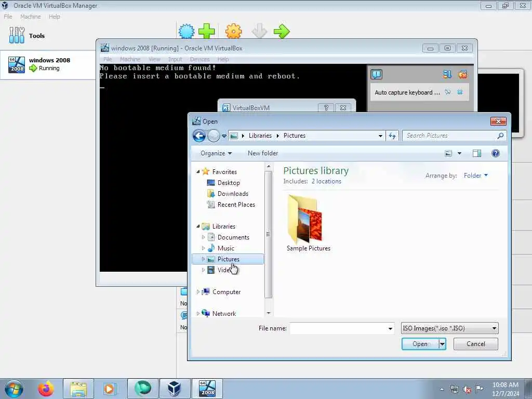Open the ISO Images file type dropdown

(x=449, y=328)
